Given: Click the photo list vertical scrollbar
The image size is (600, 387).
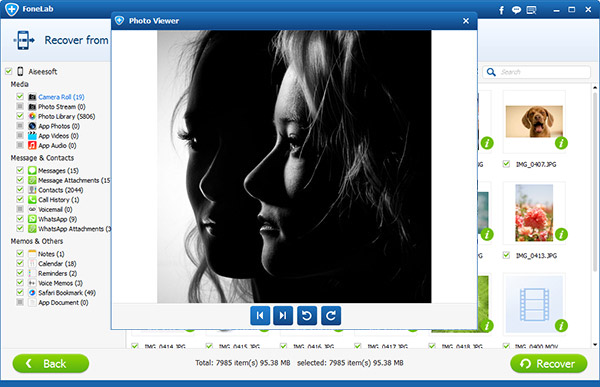Looking at the screenshot, I should [x=595, y=182].
